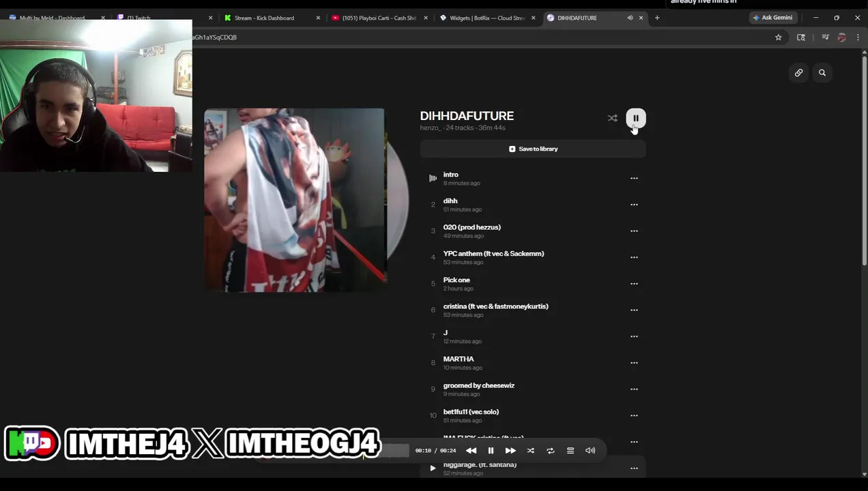
Task: Open the browser profile avatar
Action: [x=841, y=38]
